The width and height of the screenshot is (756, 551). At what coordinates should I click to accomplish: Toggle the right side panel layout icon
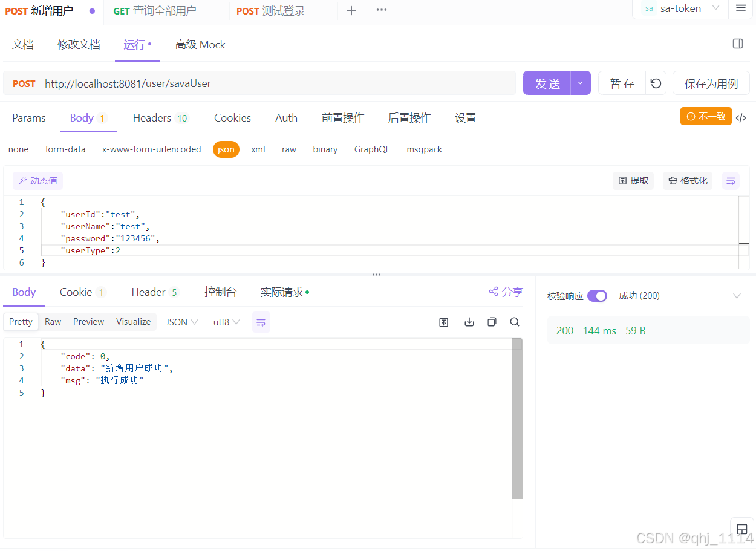click(x=737, y=44)
